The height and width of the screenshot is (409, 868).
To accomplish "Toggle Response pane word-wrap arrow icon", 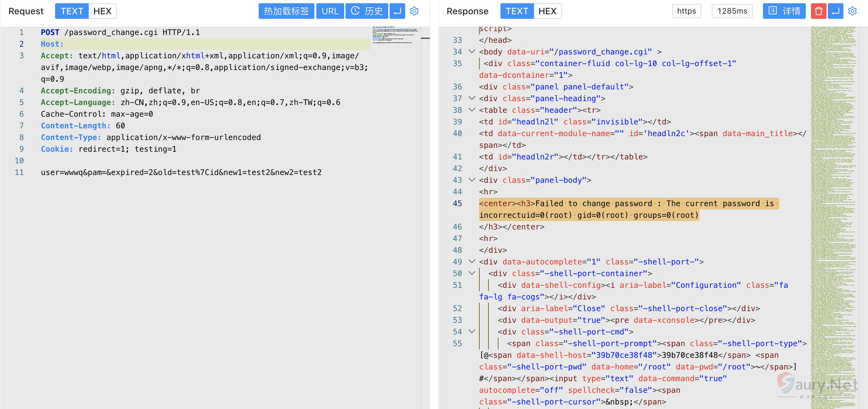I will coord(835,11).
